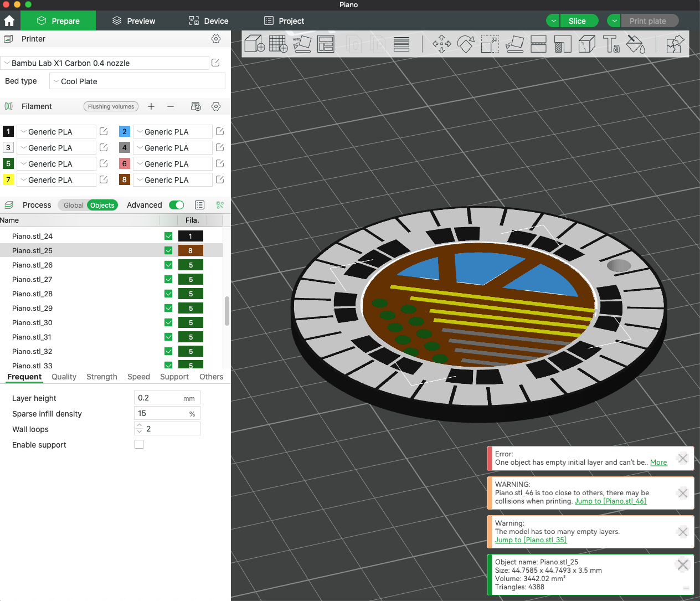Select the Color painting bucket tool

636,44
